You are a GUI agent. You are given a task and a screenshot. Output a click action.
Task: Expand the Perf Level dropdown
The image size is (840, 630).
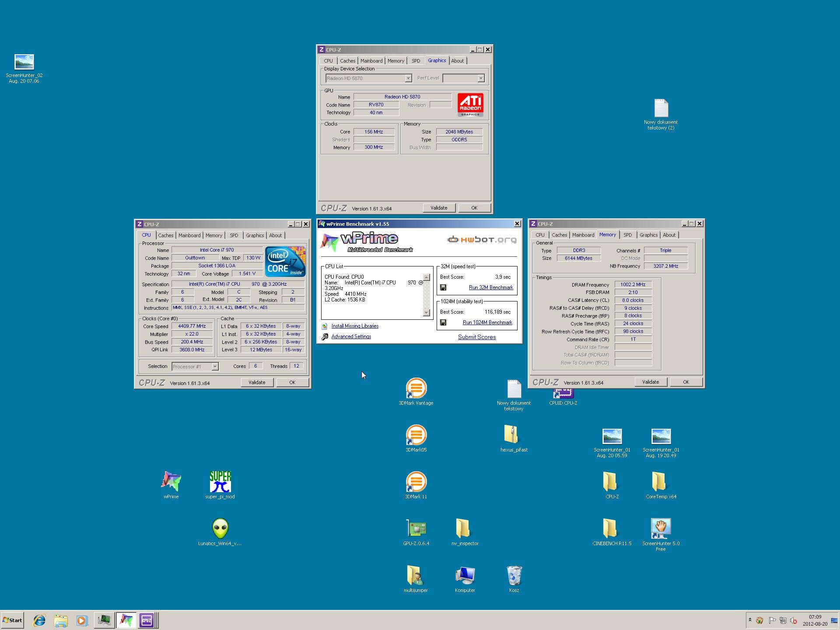tap(481, 78)
